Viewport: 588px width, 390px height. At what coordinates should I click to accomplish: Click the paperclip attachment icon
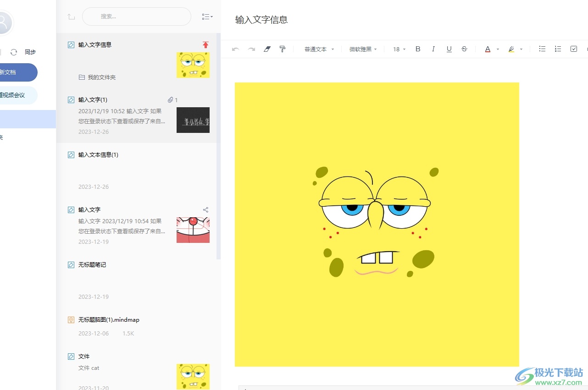click(170, 100)
